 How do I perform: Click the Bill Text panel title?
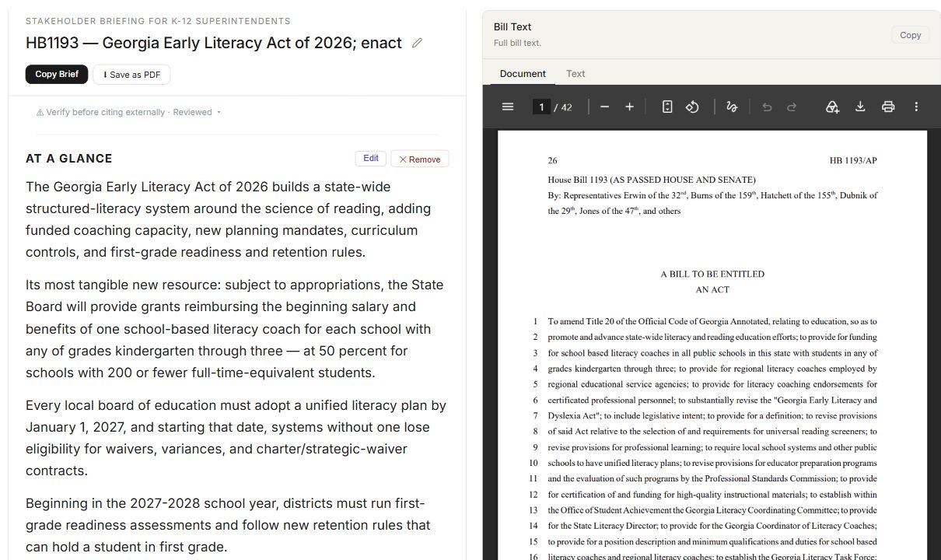point(512,26)
